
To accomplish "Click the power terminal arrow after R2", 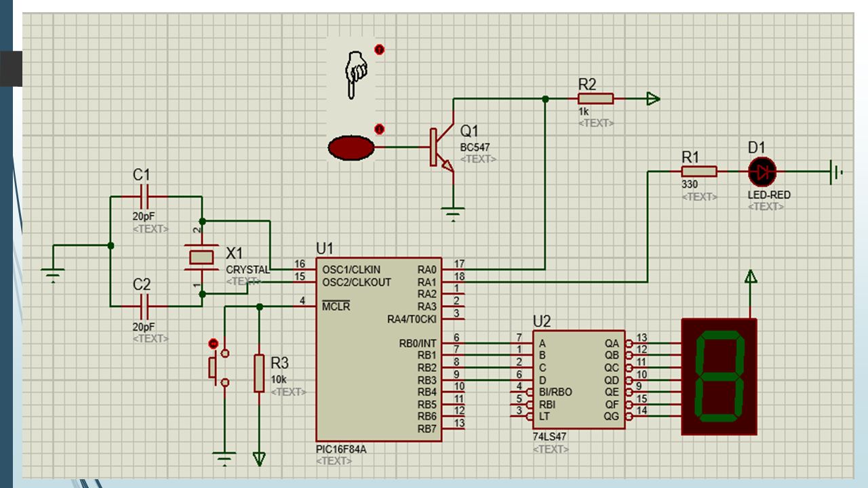I will (652, 99).
